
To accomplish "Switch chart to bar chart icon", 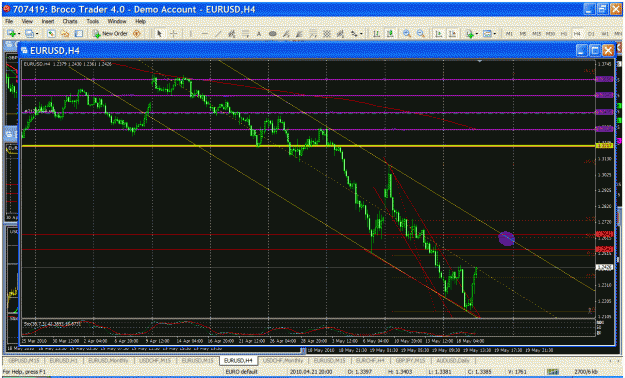I will pos(376,34).
